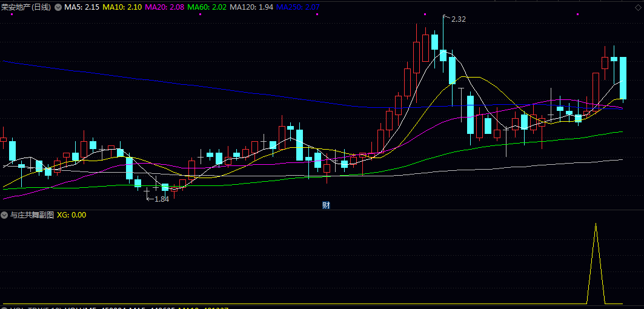Click the latest cyan candlestick on the right edge
Image resolution: width=644 pixels, height=309 pixels.
coord(623,78)
